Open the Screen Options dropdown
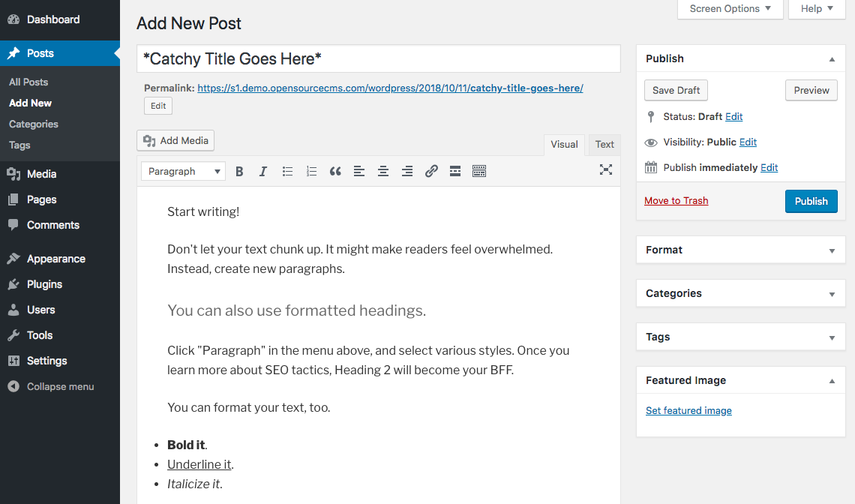The width and height of the screenshot is (855, 504). tap(729, 9)
